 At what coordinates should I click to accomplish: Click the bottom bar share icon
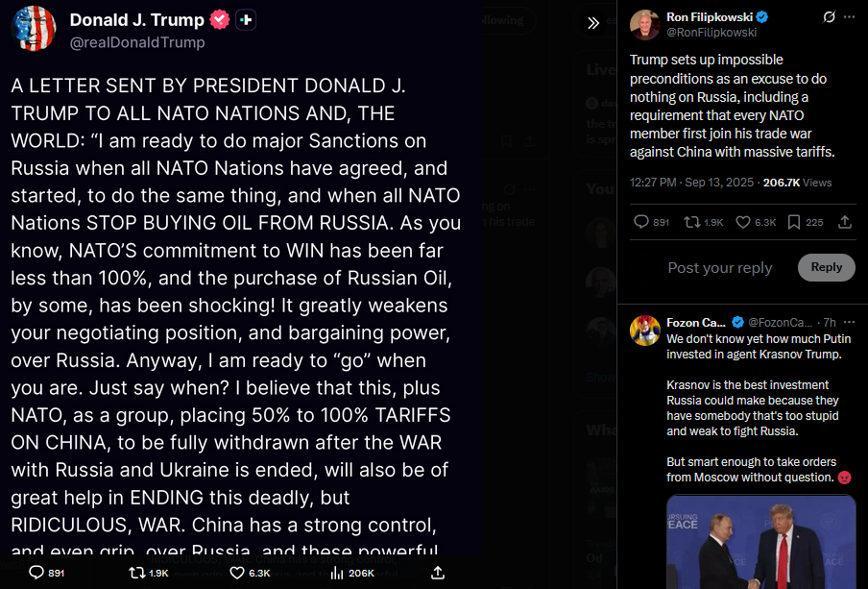(438, 573)
